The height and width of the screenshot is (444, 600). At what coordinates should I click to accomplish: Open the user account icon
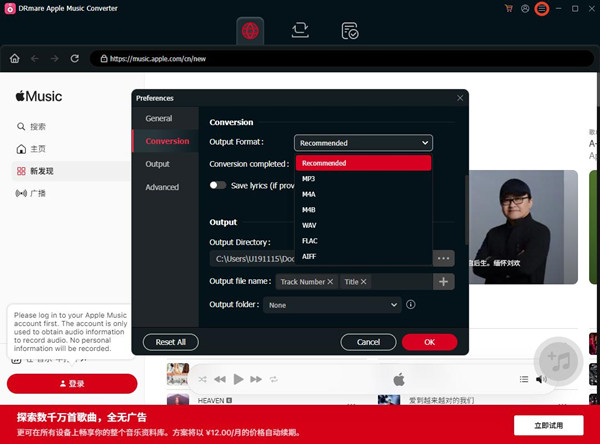(525, 8)
